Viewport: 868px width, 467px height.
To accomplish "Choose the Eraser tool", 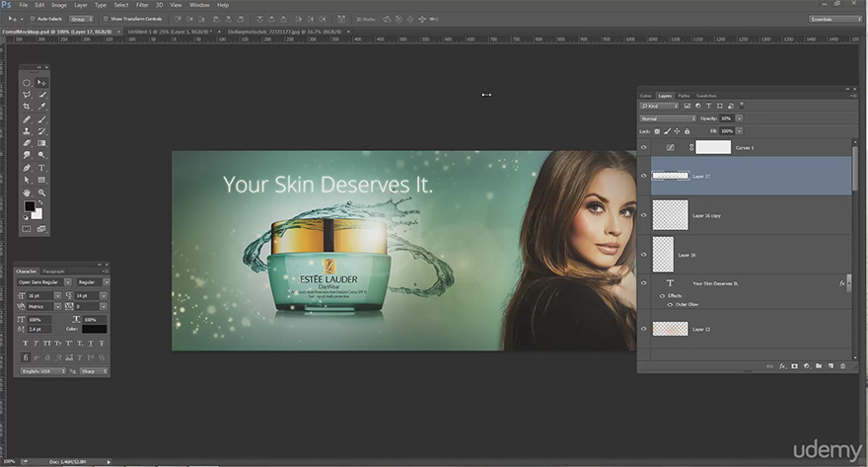I will point(27,143).
